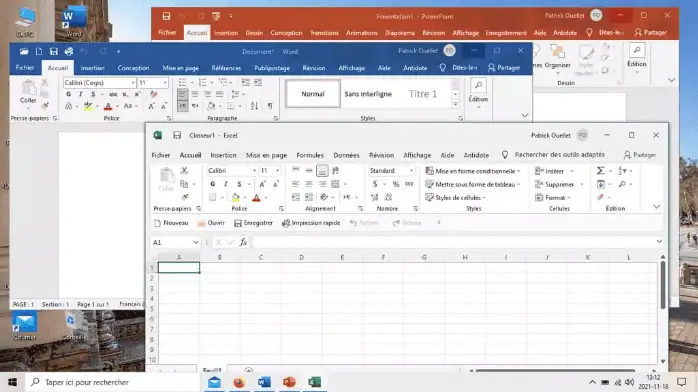Click the Excel icon on the taskbar

[314, 382]
